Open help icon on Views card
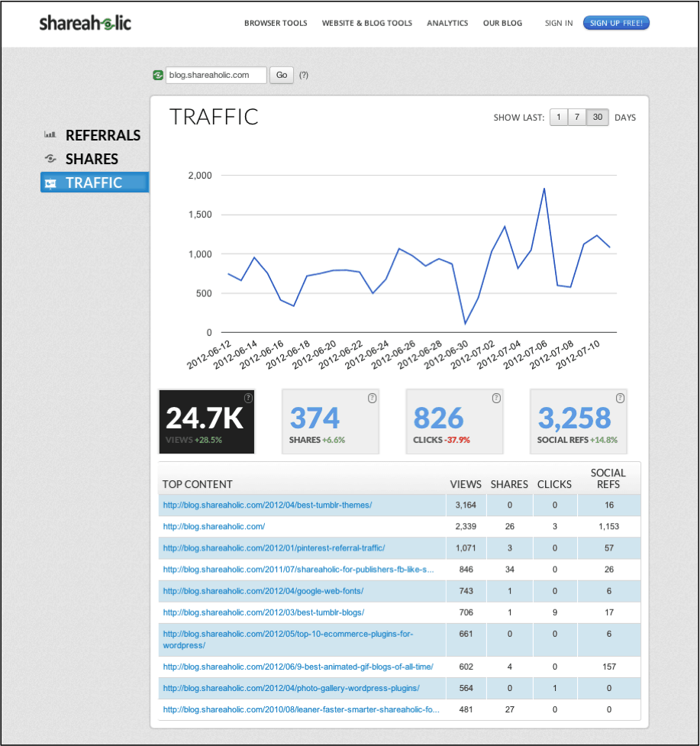This screenshot has width=700, height=746. pos(248,398)
